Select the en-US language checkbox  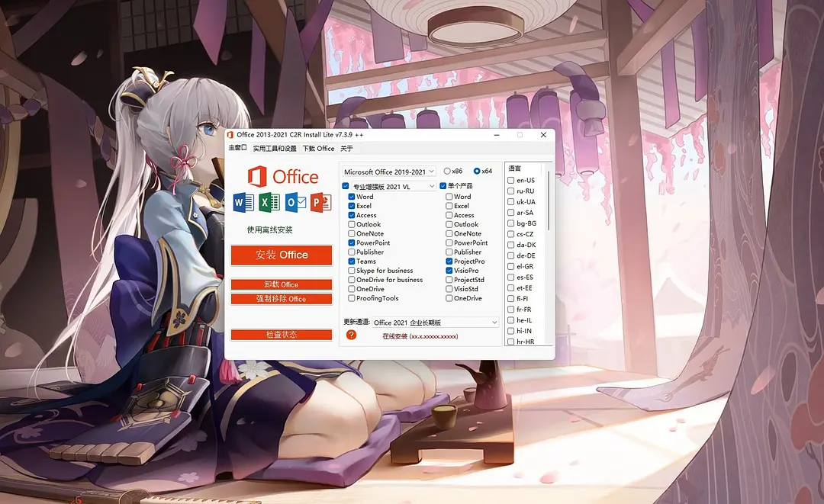pyautogui.click(x=510, y=180)
